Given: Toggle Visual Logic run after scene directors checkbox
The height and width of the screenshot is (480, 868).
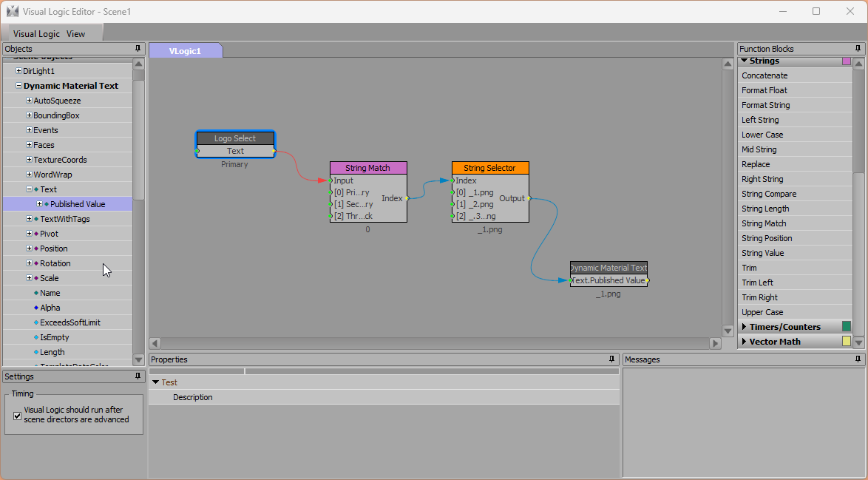Looking at the screenshot, I should click(17, 415).
